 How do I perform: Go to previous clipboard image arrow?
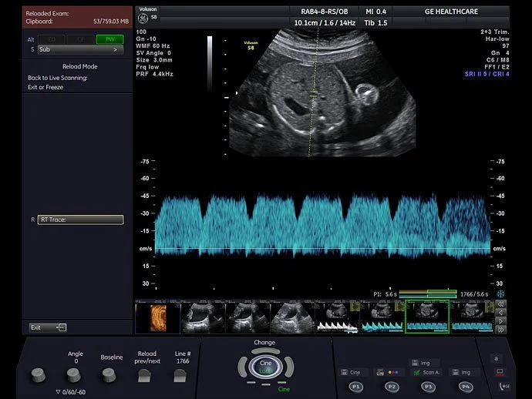tap(501, 312)
